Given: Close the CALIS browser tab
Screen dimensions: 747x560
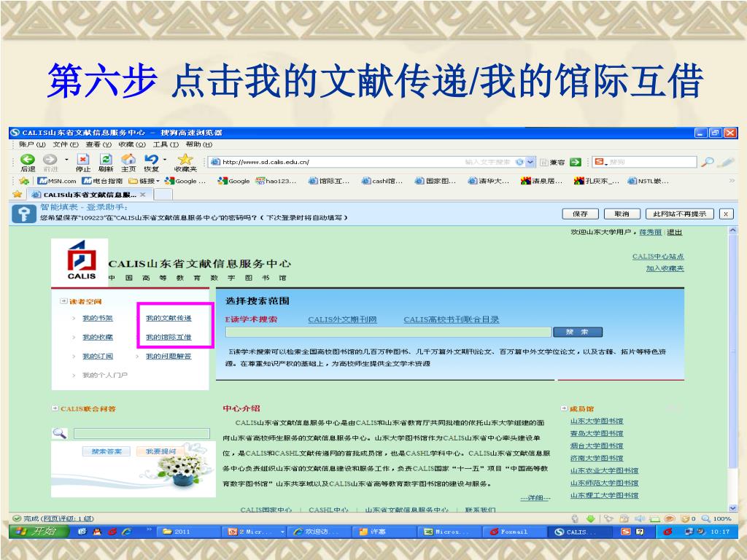Looking at the screenshot, I should [x=143, y=194].
